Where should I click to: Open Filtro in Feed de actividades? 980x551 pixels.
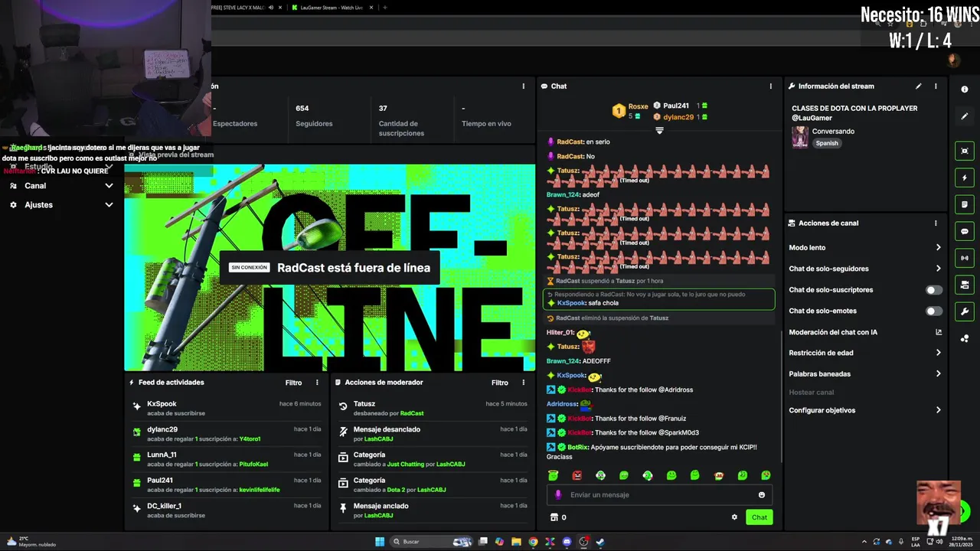[x=294, y=383]
